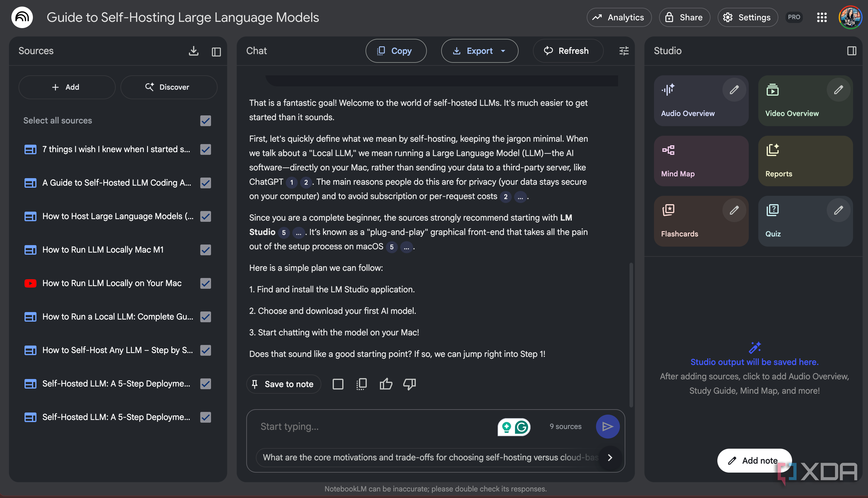This screenshot has height=498, width=868.
Task: Open chat configuration sliders icon
Action: [x=624, y=51]
